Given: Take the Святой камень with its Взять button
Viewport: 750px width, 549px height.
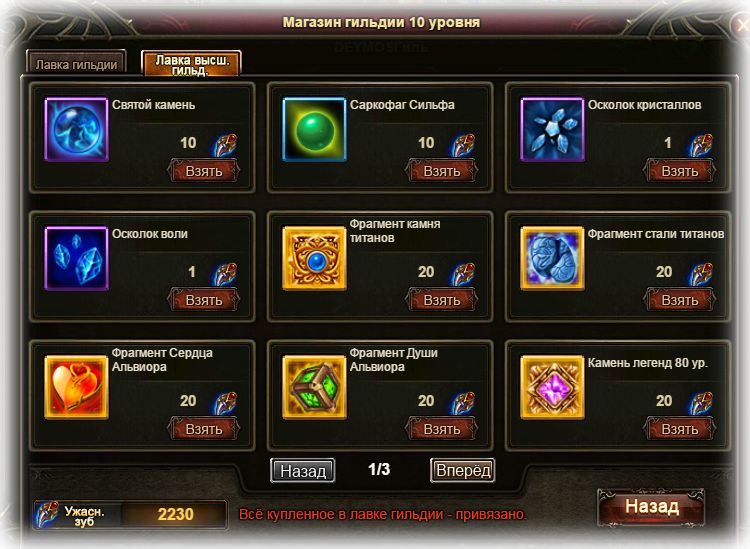Looking at the screenshot, I should (204, 171).
